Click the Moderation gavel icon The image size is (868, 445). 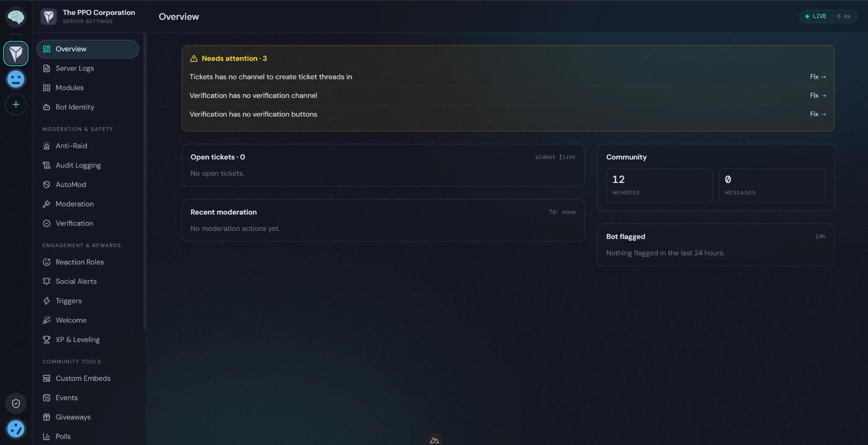pos(47,204)
